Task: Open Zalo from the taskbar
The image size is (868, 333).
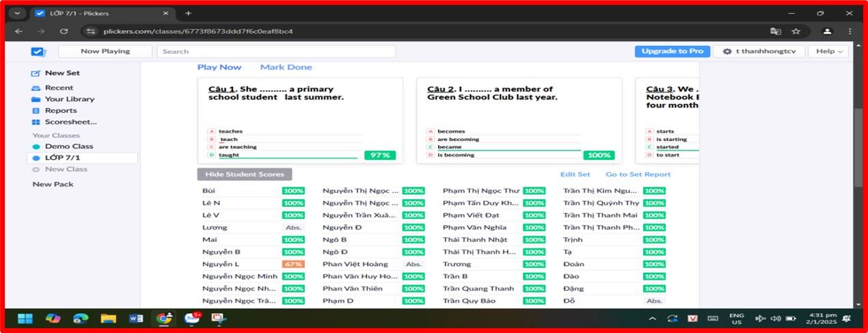Action: 191,319
